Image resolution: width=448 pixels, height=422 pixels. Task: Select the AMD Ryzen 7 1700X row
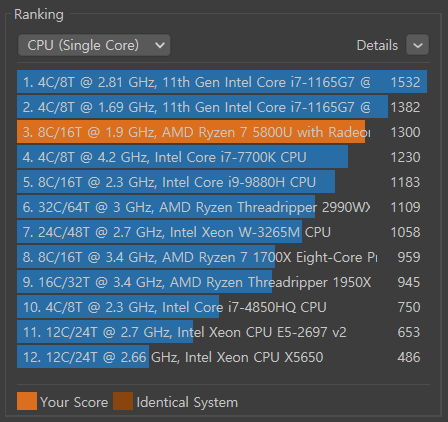click(222, 257)
